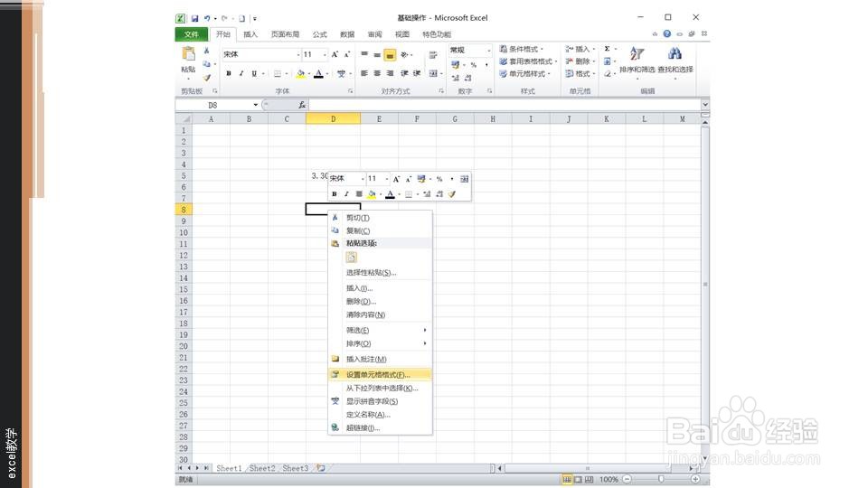Toggle Underline in the ribbon font group

point(254,73)
